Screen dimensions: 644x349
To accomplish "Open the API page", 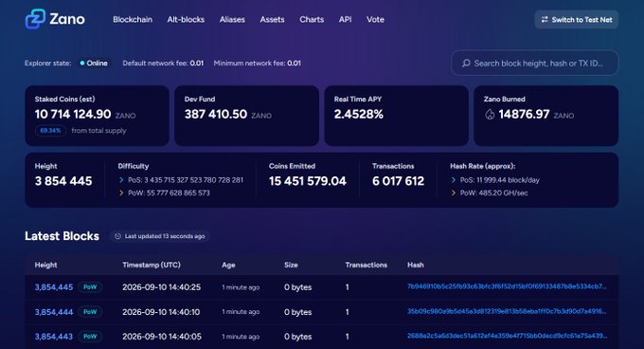I will (x=345, y=19).
